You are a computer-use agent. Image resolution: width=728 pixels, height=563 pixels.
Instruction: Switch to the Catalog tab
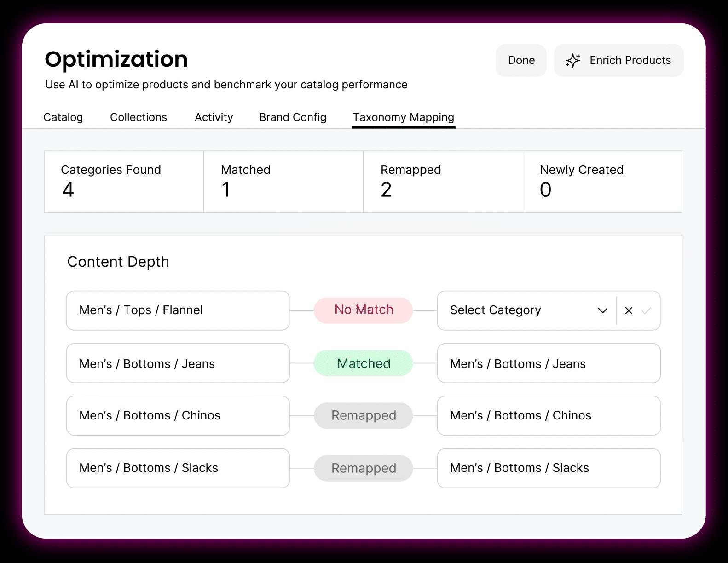[63, 117]
